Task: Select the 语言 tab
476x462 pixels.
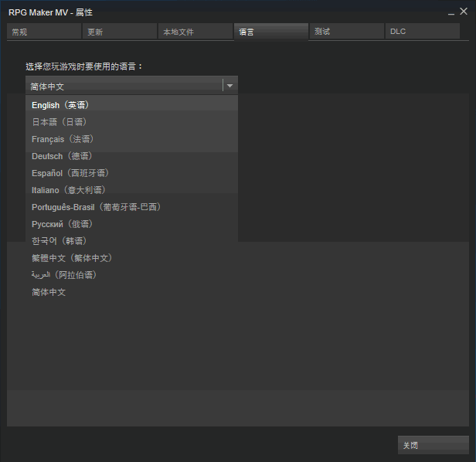Action: tap(271, 32)
